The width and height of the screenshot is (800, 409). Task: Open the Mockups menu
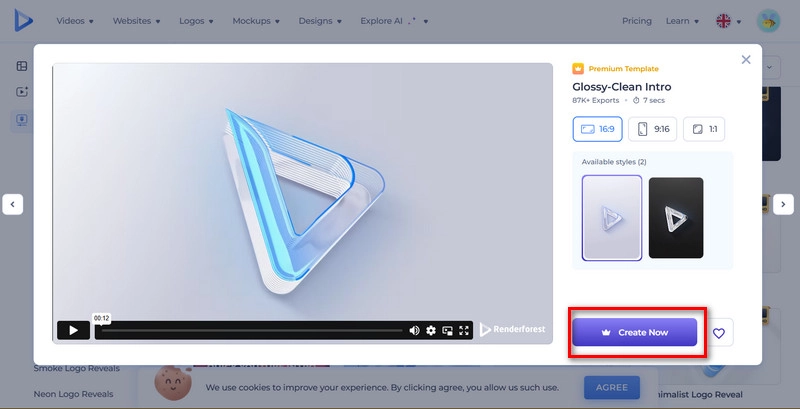coord(256,21)
